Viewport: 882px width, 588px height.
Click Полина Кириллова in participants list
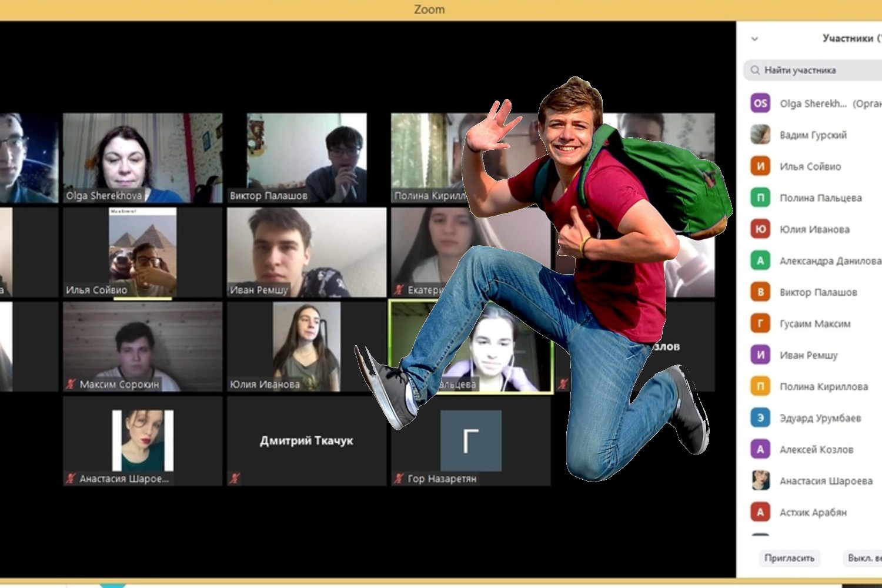pos(824,386)
